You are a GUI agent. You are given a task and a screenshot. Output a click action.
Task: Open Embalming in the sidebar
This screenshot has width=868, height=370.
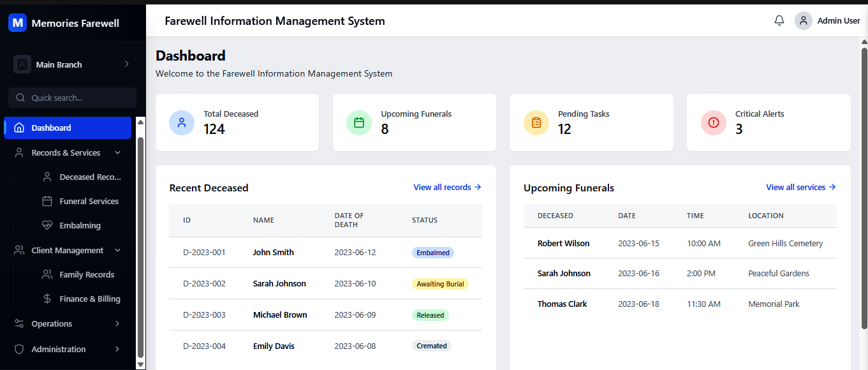82,225
